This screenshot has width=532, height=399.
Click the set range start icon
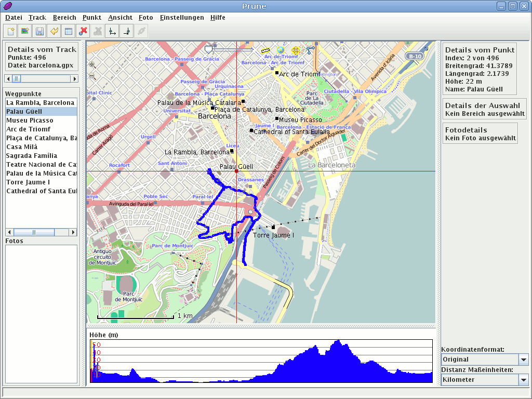[112, 32]
